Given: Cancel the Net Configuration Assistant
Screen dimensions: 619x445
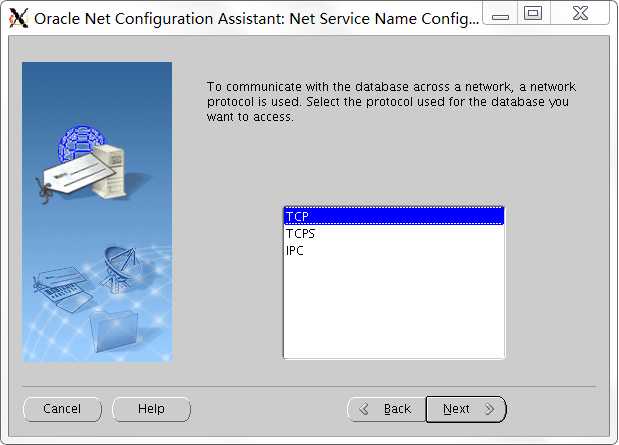Looking at the screenshot, I should click(62, 409).
